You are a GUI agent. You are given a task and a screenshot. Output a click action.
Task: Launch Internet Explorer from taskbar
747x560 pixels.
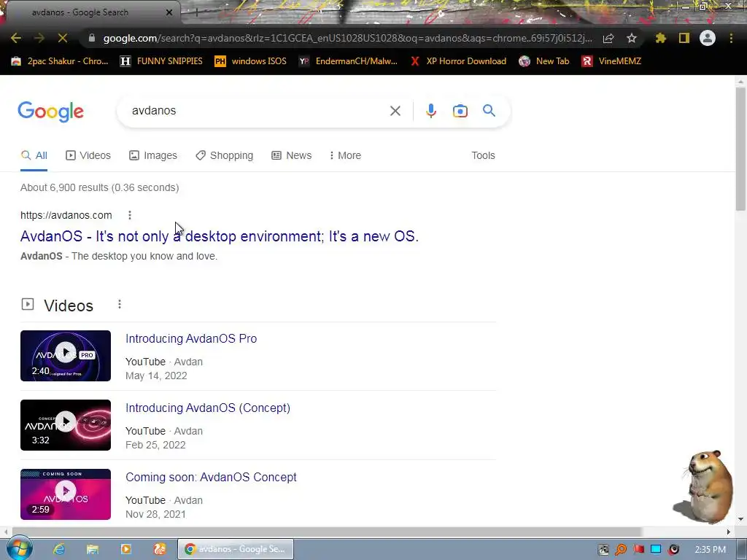pos(58,549)
